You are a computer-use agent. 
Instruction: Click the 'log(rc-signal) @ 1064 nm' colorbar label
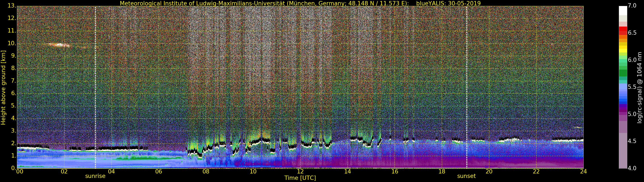(x=639, y=88)
